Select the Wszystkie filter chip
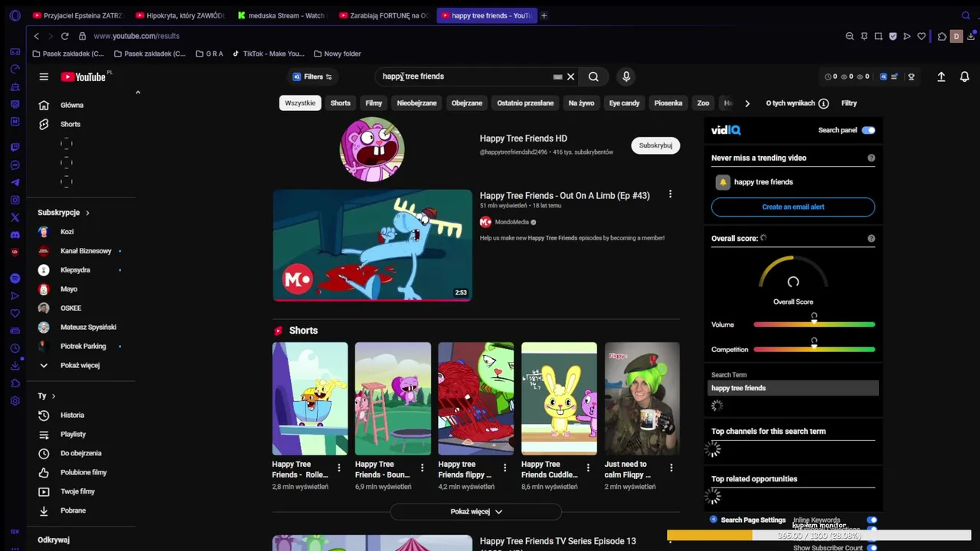Viewport: 980px width, 551px height. click(300, 103)
